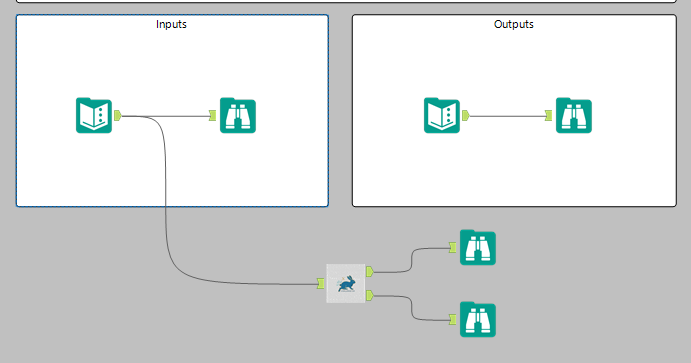Click the Outputs container title
This screenshot has height=363, width=691.
point(514,24)
